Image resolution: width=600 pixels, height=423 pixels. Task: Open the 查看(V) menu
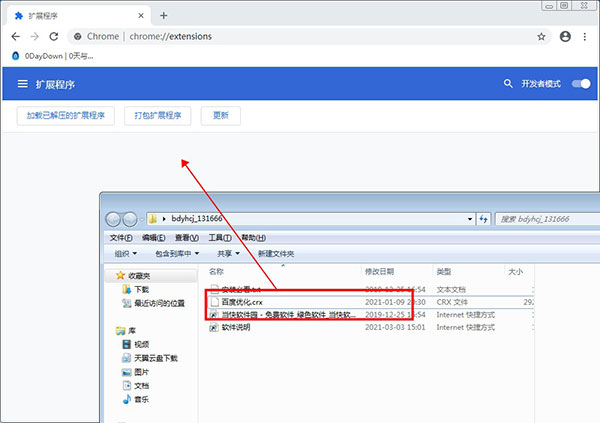click(x=187, y=238)
